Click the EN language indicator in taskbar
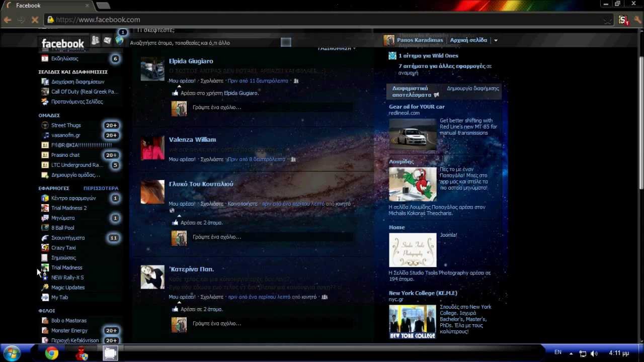The width and height of the screenshot is (644, 362). click(558, 352)
